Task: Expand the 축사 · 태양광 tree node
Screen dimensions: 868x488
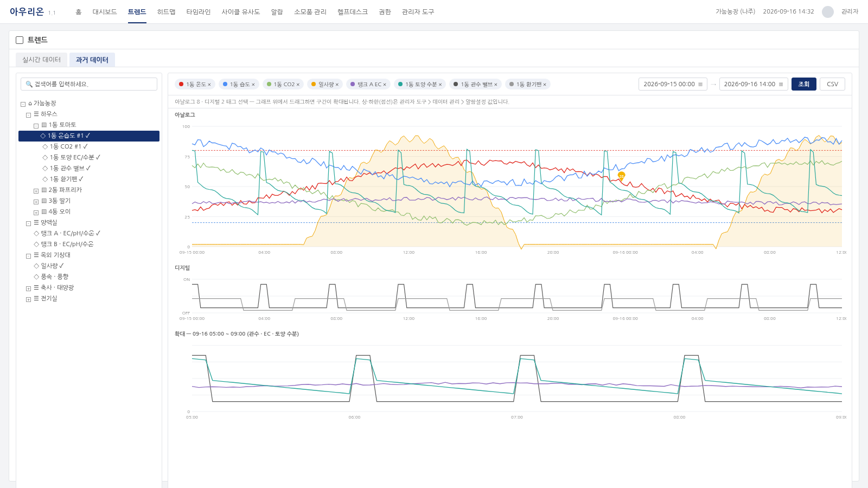Action: point(29,288)
